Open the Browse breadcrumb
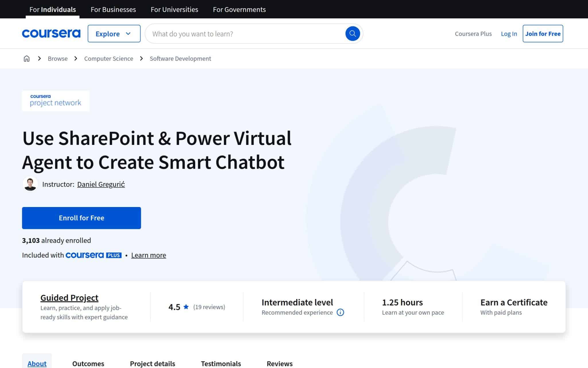The width and height of the screenshot is (588, 368). click(57, 59)
